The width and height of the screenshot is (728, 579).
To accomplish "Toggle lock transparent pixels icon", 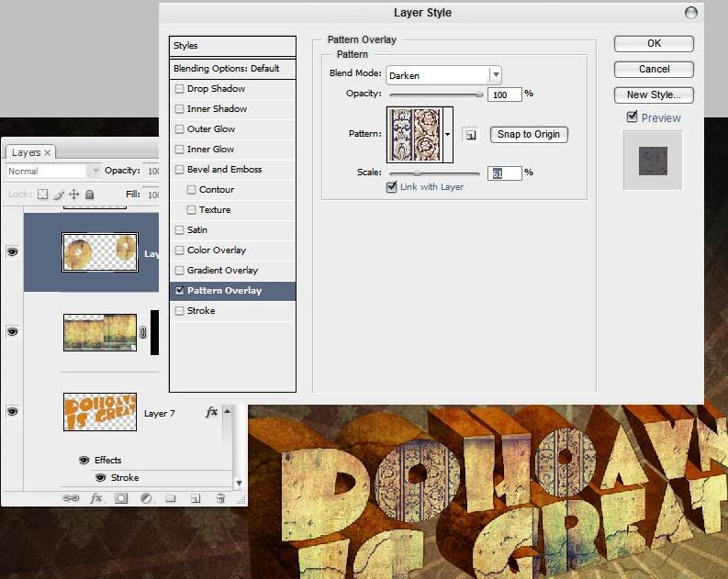I will click(43, 194).
